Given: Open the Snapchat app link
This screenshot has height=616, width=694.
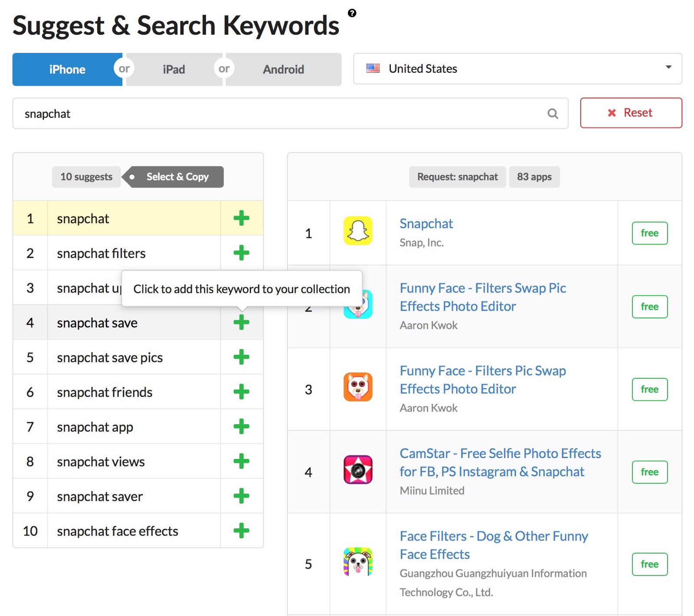Looking at the screenshot, I should click(x=426, y=223).
